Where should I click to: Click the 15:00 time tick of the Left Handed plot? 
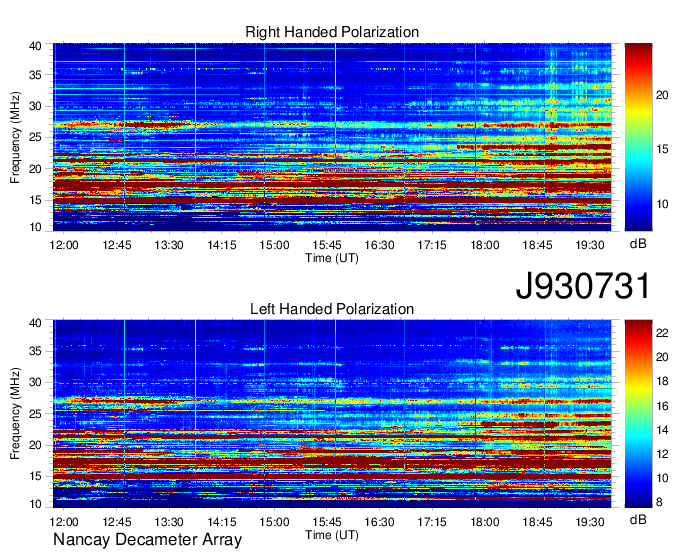point(275,522)
